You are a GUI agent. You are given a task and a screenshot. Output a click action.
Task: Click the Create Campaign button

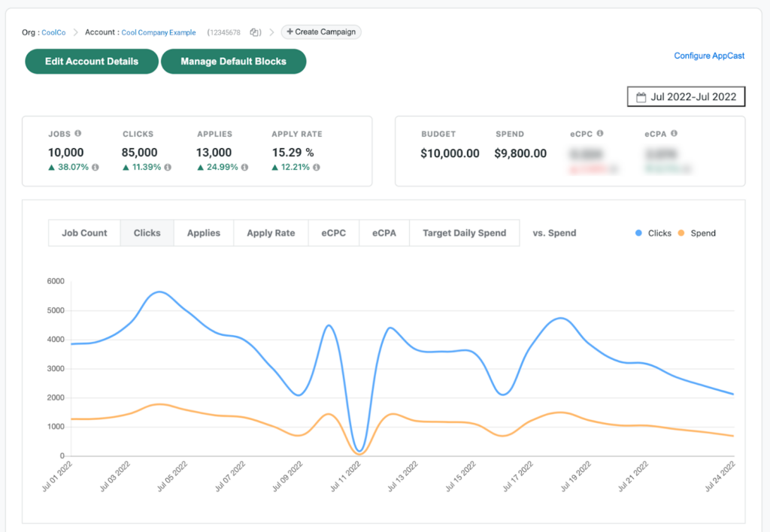coord(321,32)
